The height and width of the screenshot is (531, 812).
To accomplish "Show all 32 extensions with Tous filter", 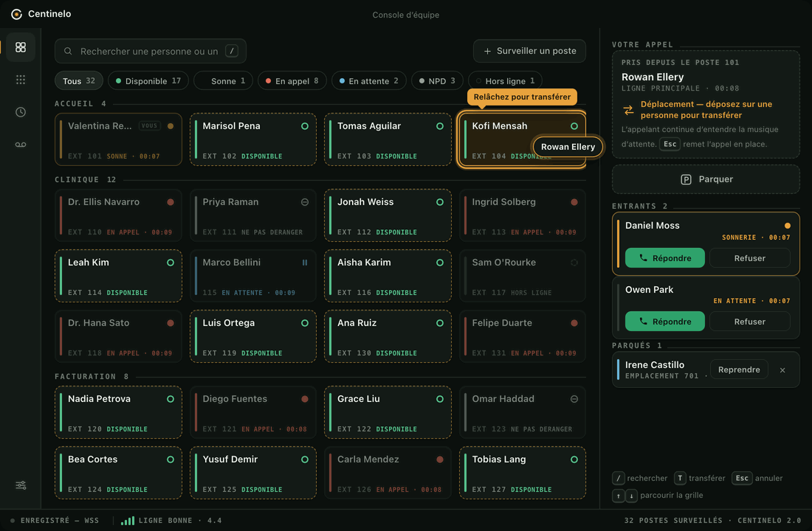I will [x=79, y=80].
